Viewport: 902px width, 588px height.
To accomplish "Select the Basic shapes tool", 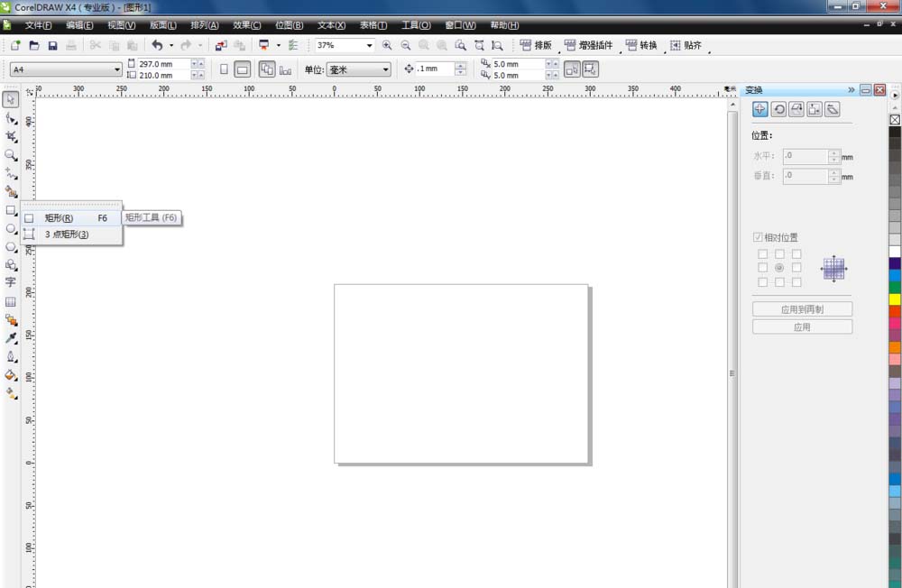I will [10, 265].
